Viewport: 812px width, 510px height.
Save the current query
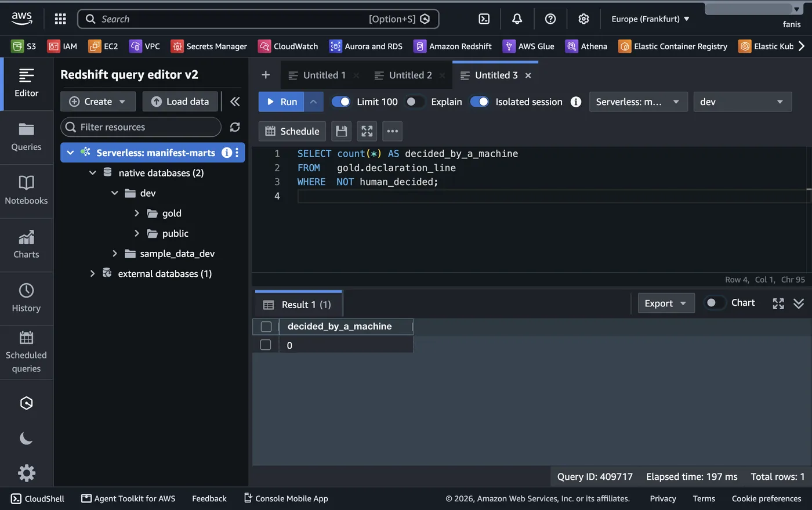(342, 131)
